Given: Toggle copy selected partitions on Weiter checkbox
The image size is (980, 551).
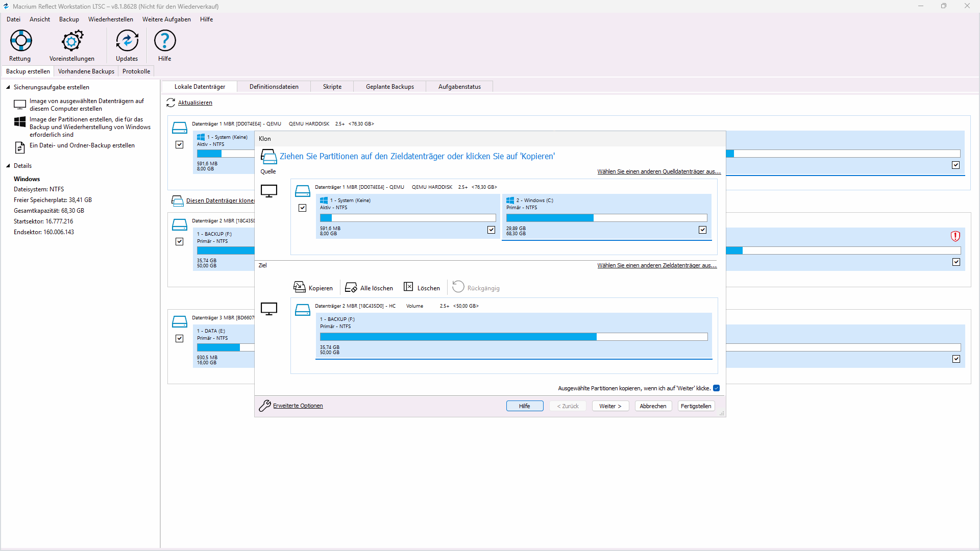Looking at the screenshot, I should click(x=717, y=388).
